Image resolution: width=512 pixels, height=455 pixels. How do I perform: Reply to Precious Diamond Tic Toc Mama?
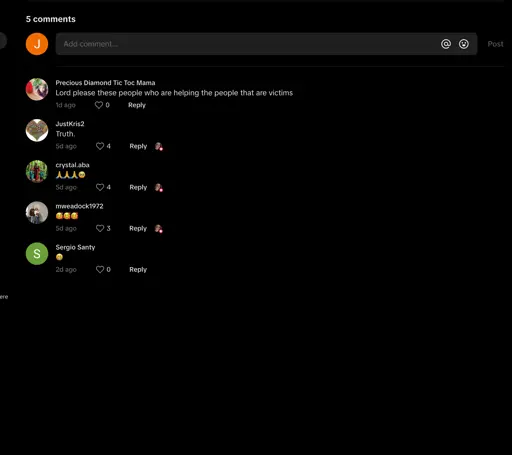coord(137,105)
